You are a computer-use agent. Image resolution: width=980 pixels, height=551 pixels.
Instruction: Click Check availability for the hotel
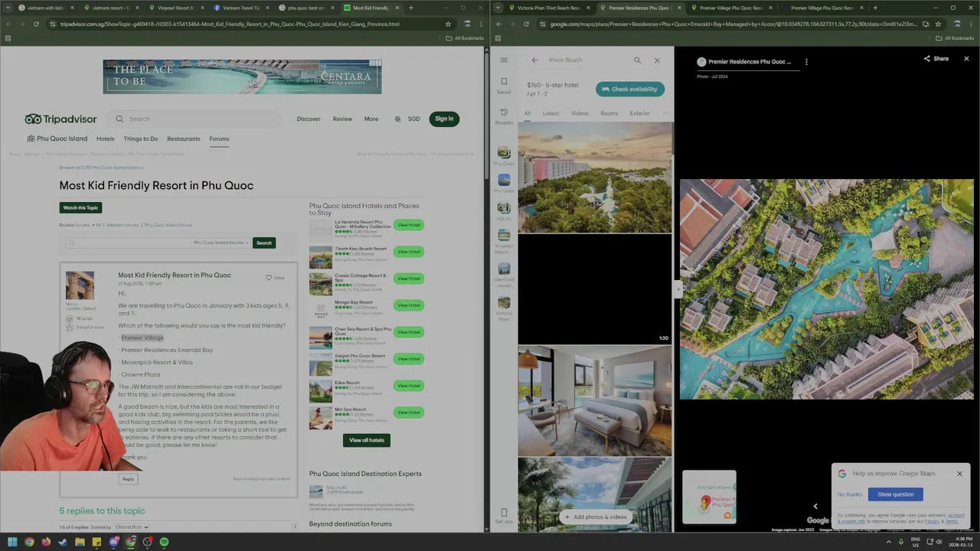(x=630, y=89)
